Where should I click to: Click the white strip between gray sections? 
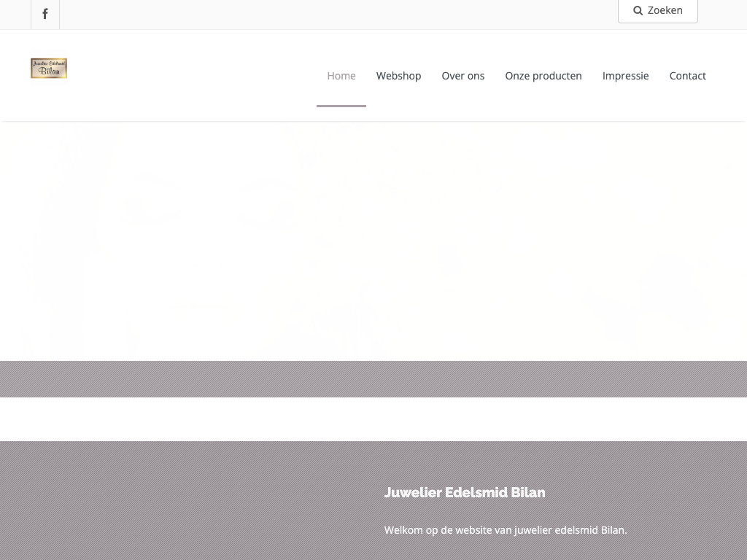[x=373, y=419]
